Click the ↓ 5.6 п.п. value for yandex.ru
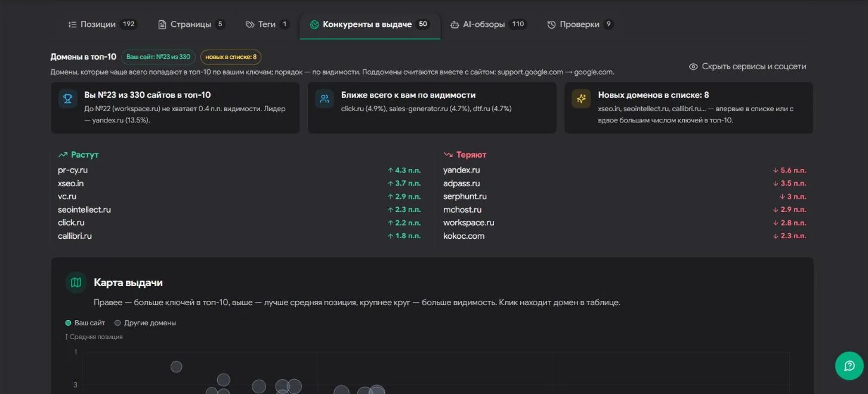The image size is (868, 394). coord(789,170)
